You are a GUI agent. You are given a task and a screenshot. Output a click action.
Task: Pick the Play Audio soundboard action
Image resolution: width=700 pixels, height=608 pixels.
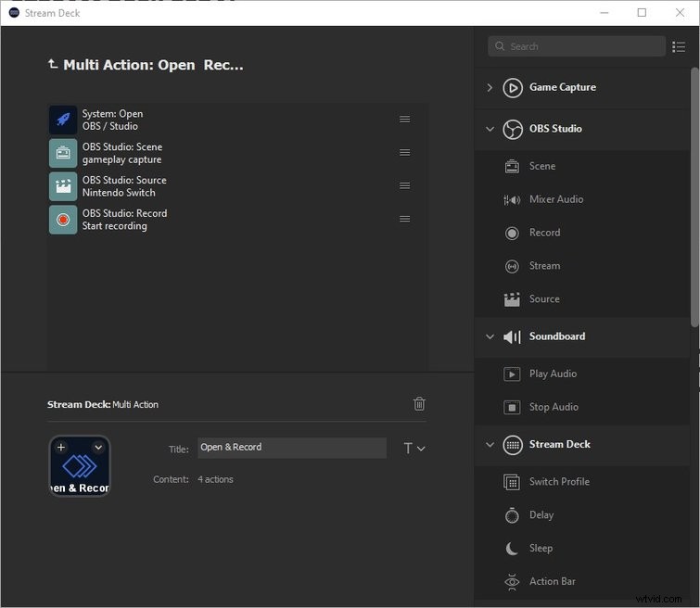tap(553, 374)
